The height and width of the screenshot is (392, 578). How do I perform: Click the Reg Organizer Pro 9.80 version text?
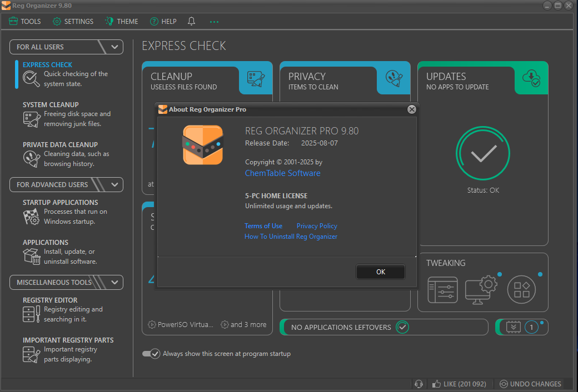[302, 131]
